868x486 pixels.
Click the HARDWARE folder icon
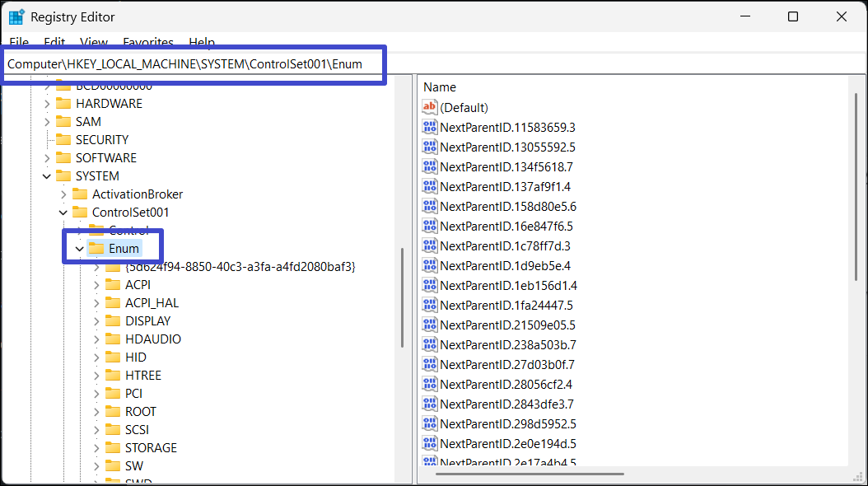63,104
